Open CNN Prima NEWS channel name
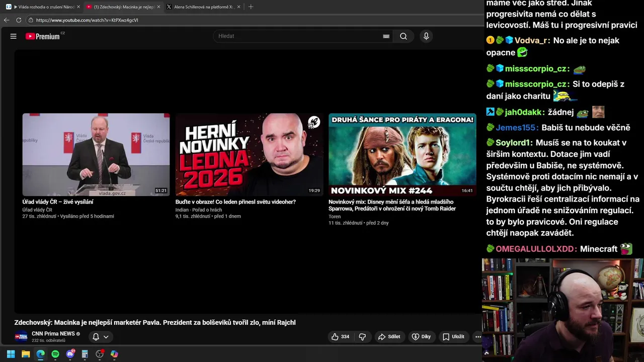 [53, 333]
